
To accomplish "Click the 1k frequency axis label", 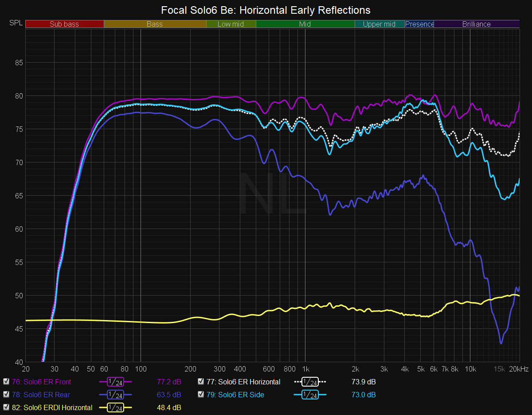I will tap(305, 369).
